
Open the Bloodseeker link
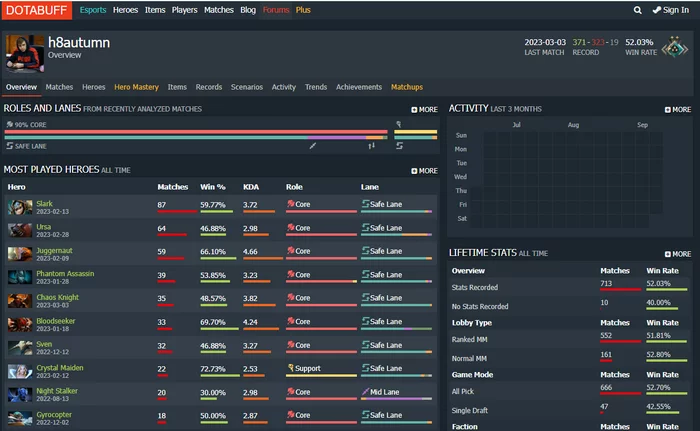tap(56, 321)
